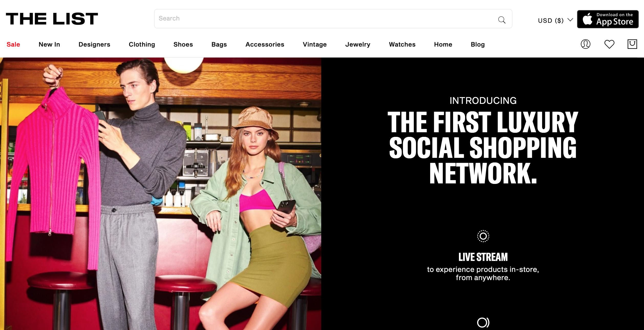Click Download on the App Store button
The image size is (644, 330).
point(608,19)
